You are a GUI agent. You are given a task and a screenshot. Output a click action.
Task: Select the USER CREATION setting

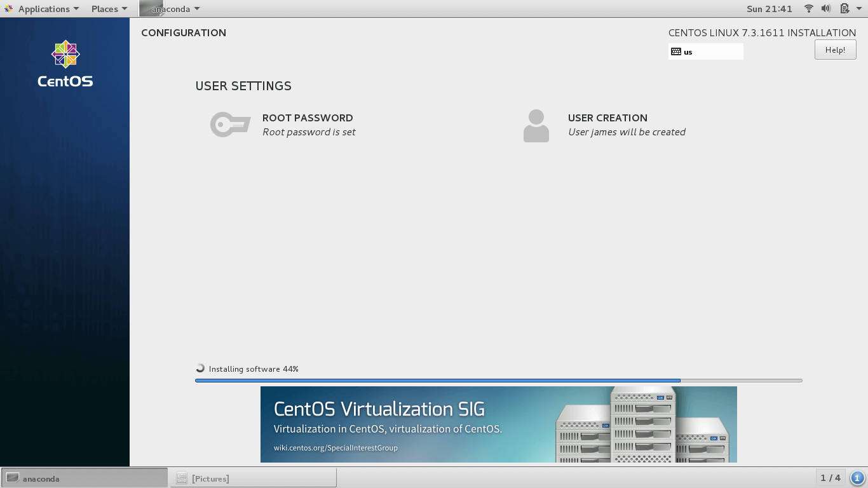click(604, 126)
